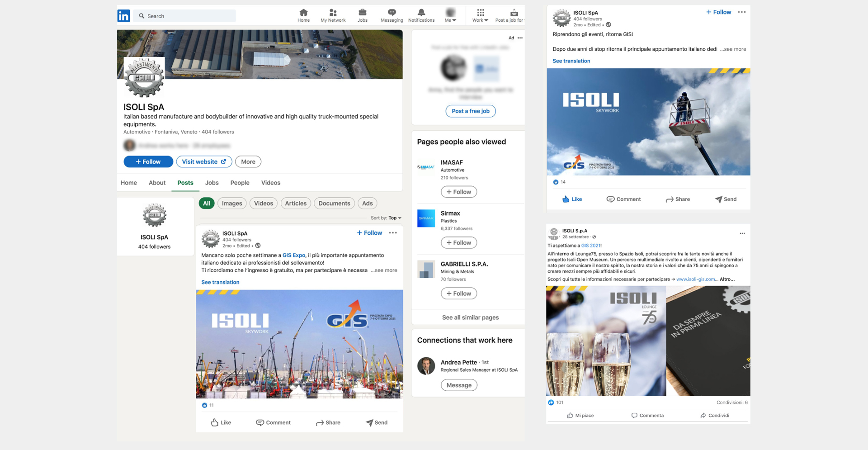Open the Sort by Top dropdown
This screenshot has height=450, width=868.
pyautogui.click(x=386, y=218)
